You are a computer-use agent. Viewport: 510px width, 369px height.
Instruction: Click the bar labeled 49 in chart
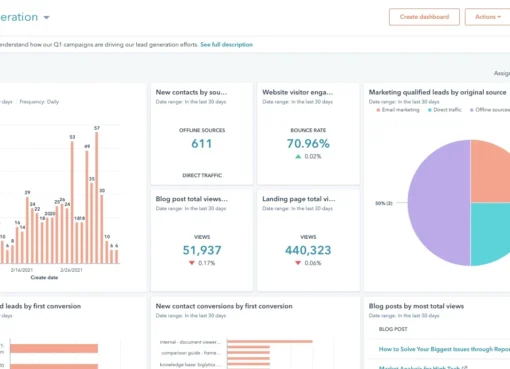[x=87, y=207]
